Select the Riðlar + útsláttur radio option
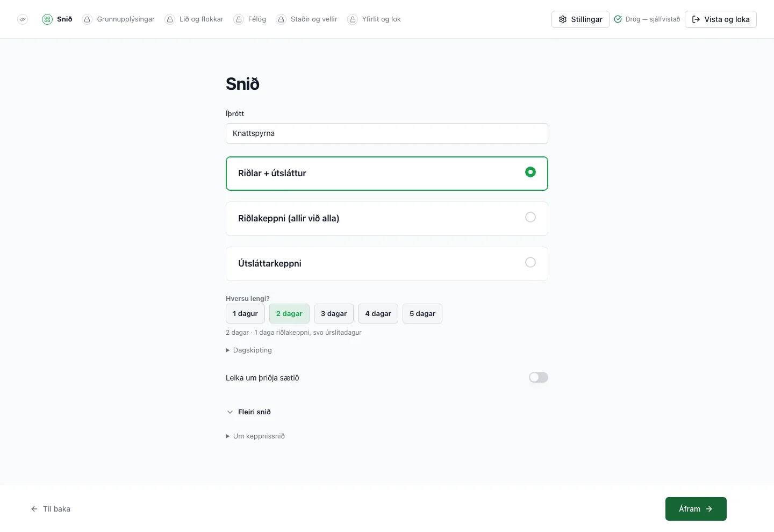Screen dimensions: 774x532 tap(387, 174)
